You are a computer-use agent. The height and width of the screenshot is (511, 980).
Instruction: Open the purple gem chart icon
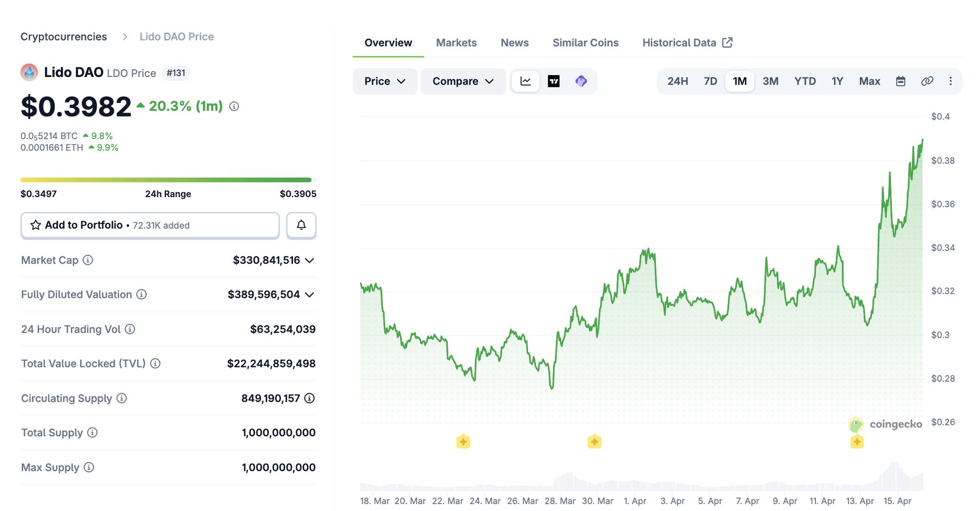(581, 81)
